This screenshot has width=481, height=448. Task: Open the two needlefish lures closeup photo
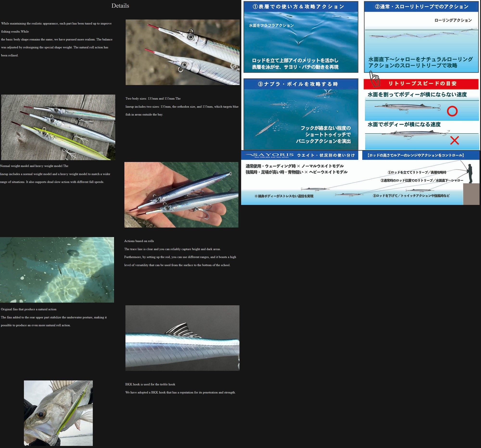pyautogui.click(x=183, y=52)
